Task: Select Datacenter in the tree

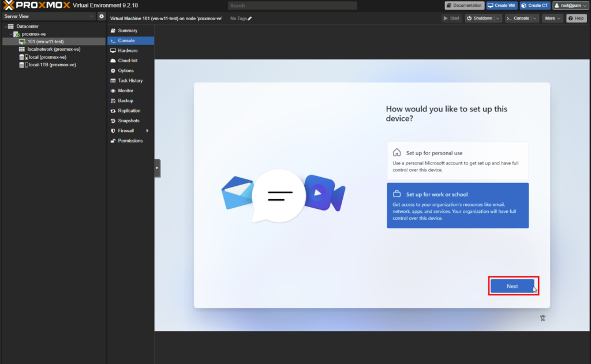Action: [54, 27]
